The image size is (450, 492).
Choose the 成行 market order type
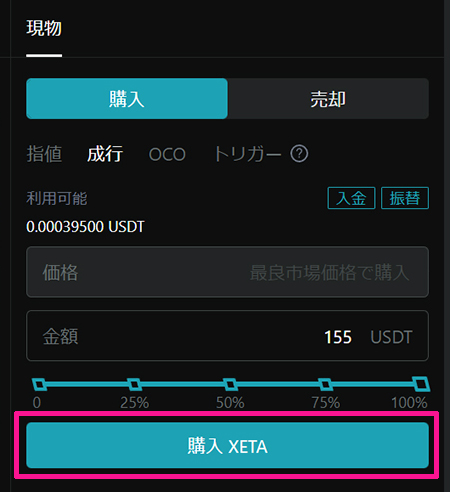pyautogui.click(x=105, y=154)
